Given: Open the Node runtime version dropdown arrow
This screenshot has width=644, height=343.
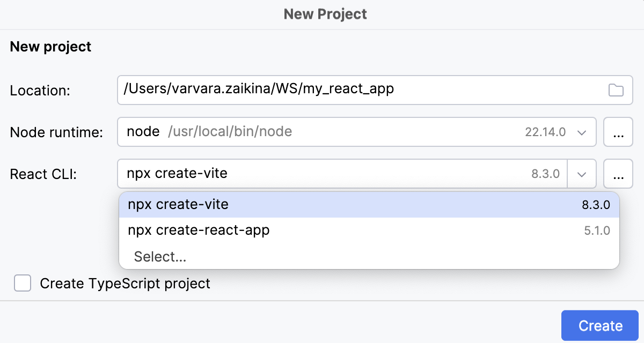Looking at the screenshot, I should pos(581,132).
